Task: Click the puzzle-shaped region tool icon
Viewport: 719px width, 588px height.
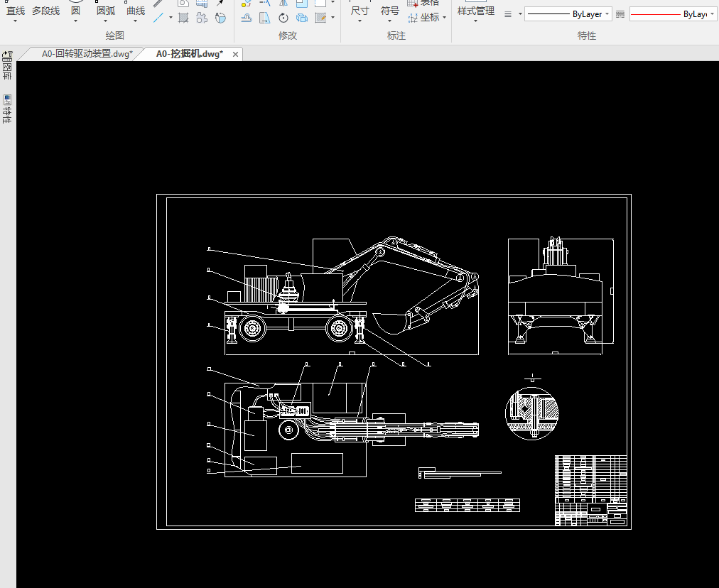Action: [202, 18]
